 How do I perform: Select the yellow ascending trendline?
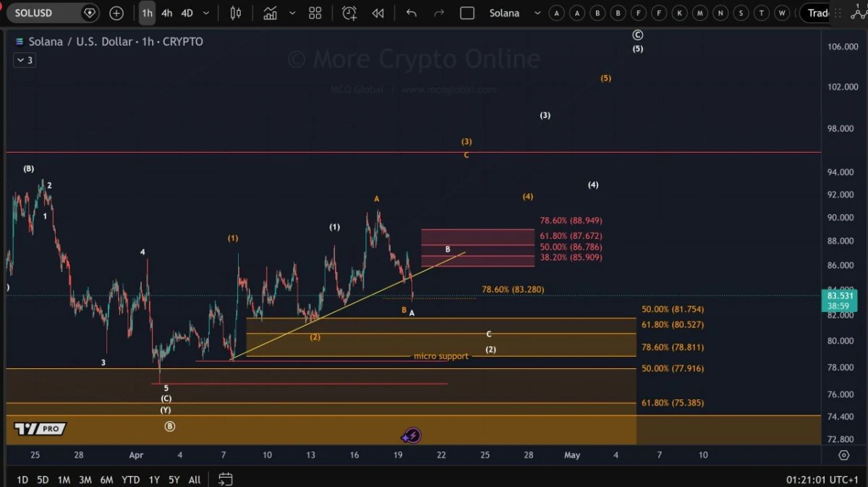(x=347, y=305)
